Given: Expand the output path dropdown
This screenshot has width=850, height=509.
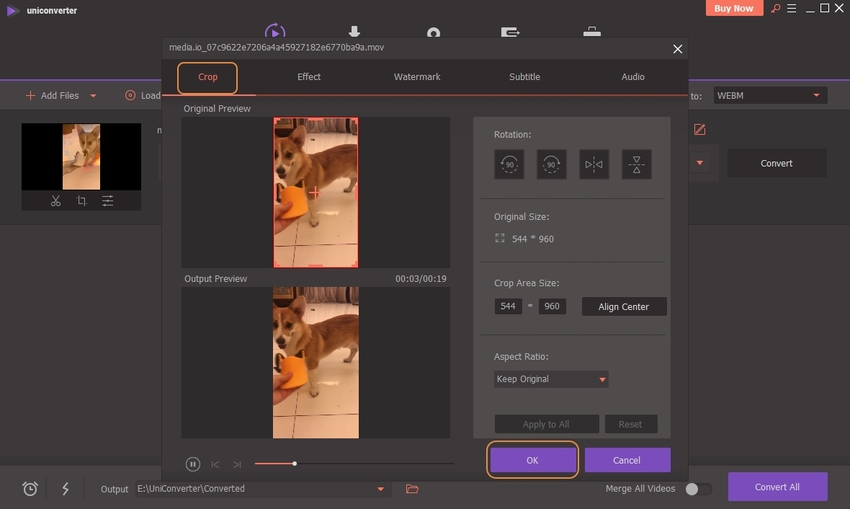Looking at the screenshot, I should [380, 489].
